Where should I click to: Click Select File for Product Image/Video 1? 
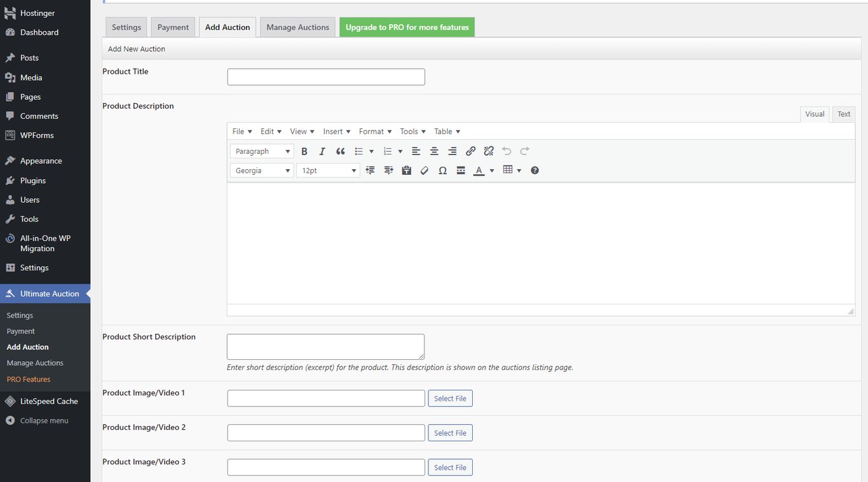[450, 397]
